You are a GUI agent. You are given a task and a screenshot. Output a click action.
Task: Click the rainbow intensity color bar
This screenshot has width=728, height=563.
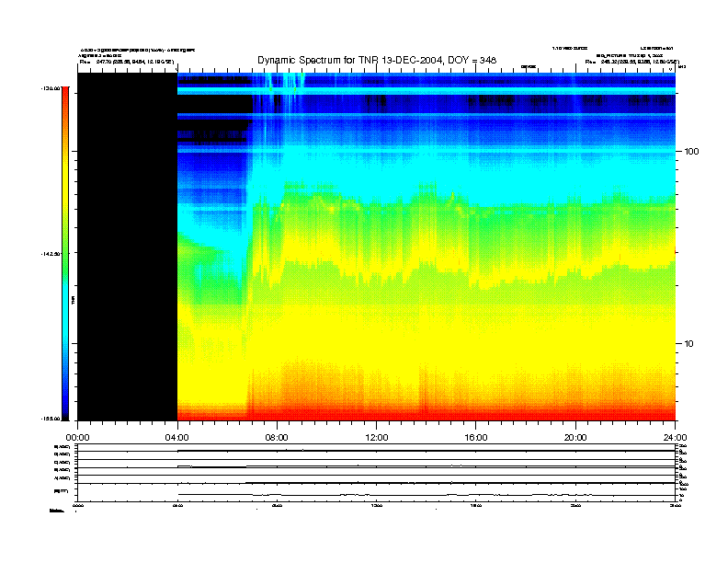(65, 253)
